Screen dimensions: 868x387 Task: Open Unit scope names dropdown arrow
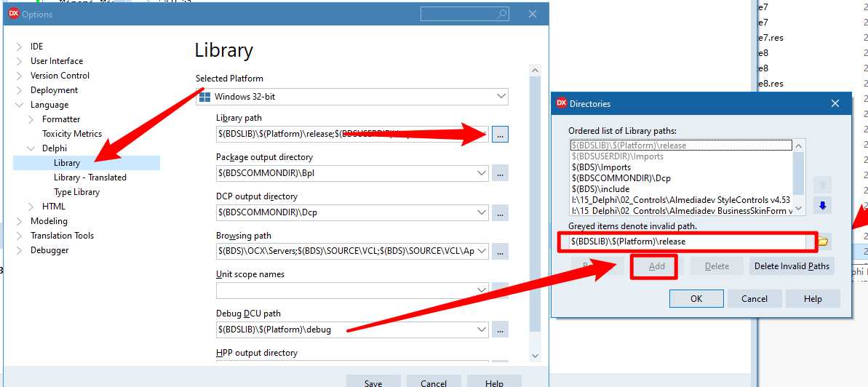[482, 291]
